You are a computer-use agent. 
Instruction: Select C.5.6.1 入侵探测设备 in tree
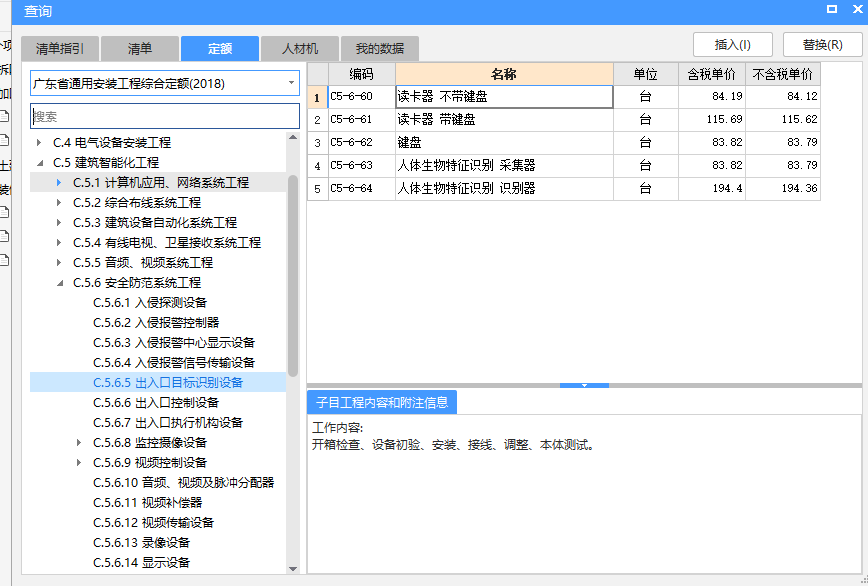150,303
